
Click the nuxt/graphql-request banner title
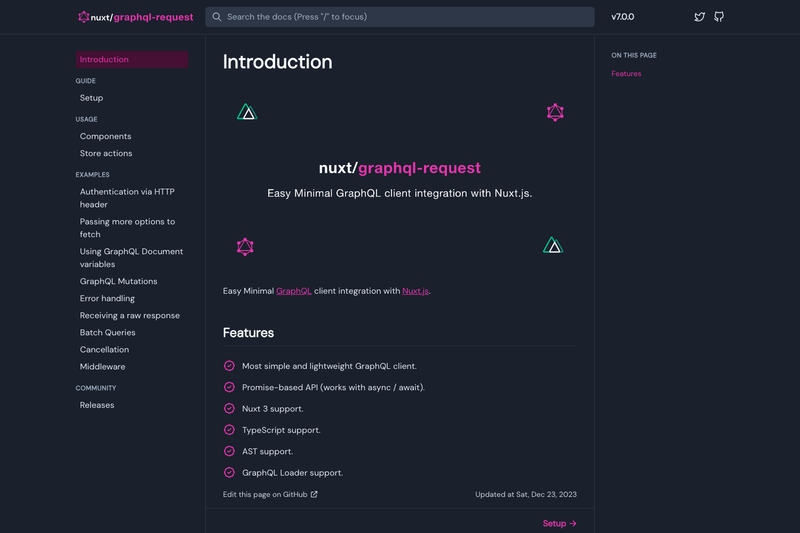pyautogui.click(x=399, y=168)
